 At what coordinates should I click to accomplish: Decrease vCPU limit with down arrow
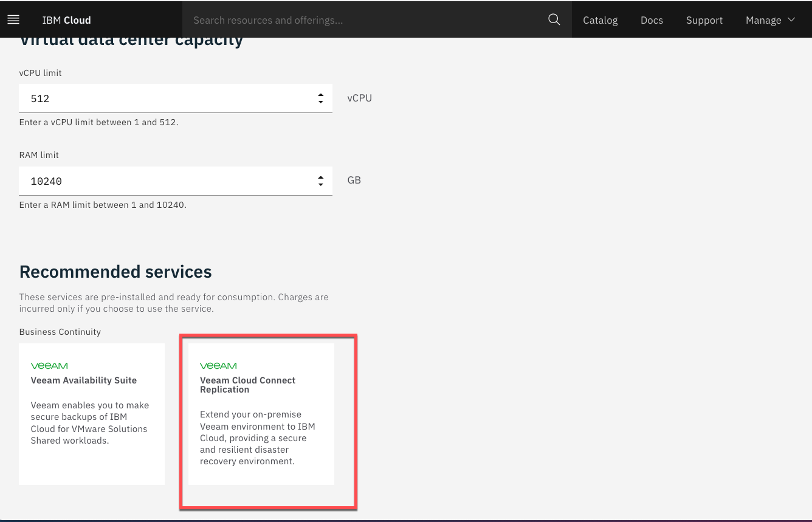click(x=320, y=101)
